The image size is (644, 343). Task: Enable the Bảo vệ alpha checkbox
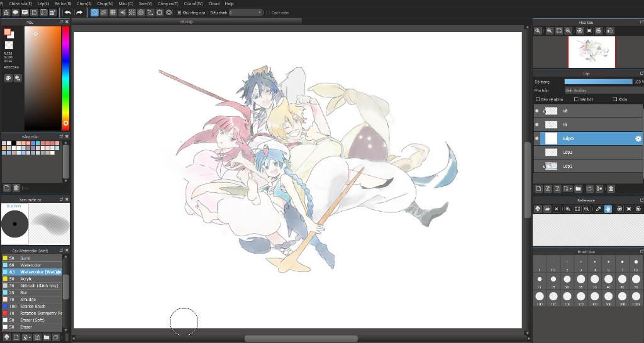538,99
